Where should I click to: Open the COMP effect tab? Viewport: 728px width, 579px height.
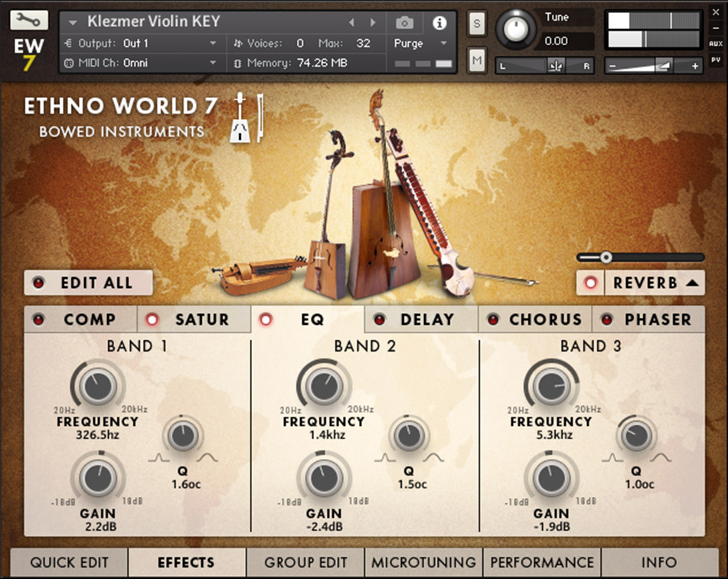tap(80, 319)
